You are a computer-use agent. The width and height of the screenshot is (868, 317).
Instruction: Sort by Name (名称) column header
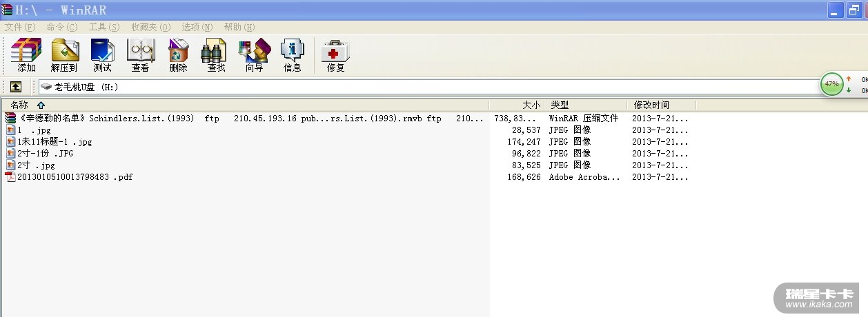click(245, 105)
